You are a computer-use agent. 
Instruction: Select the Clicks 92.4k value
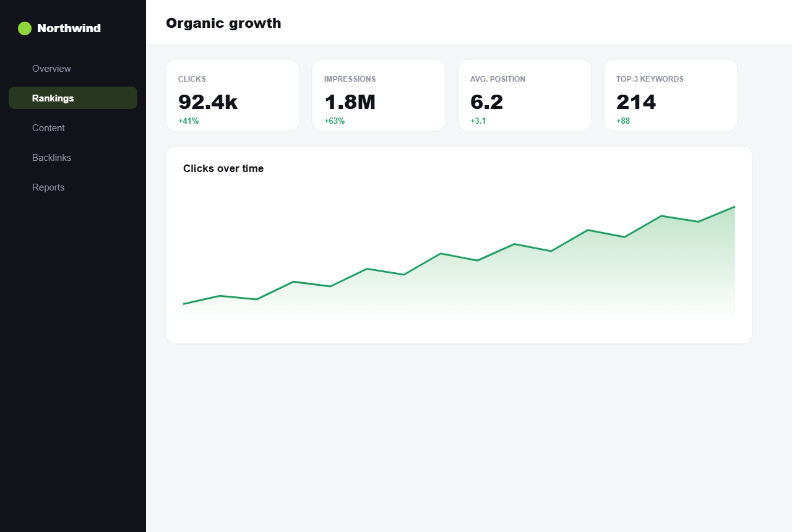pos(208,101)
